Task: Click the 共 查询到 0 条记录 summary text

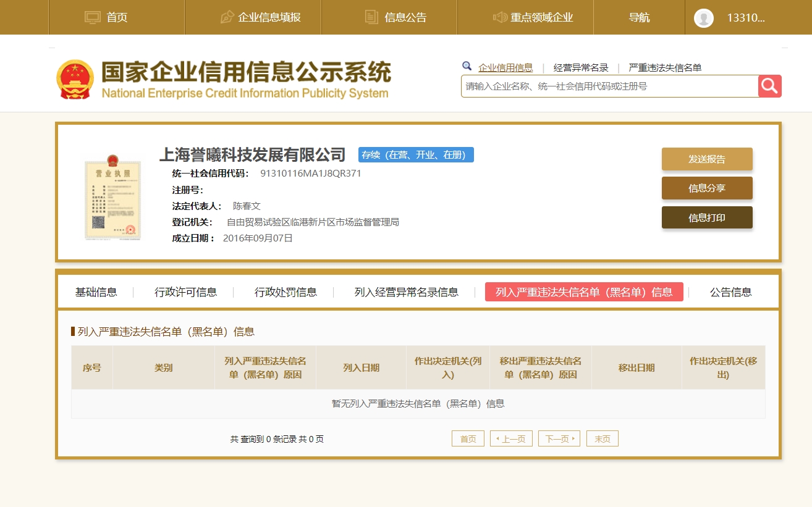Action: pos(277,439)
